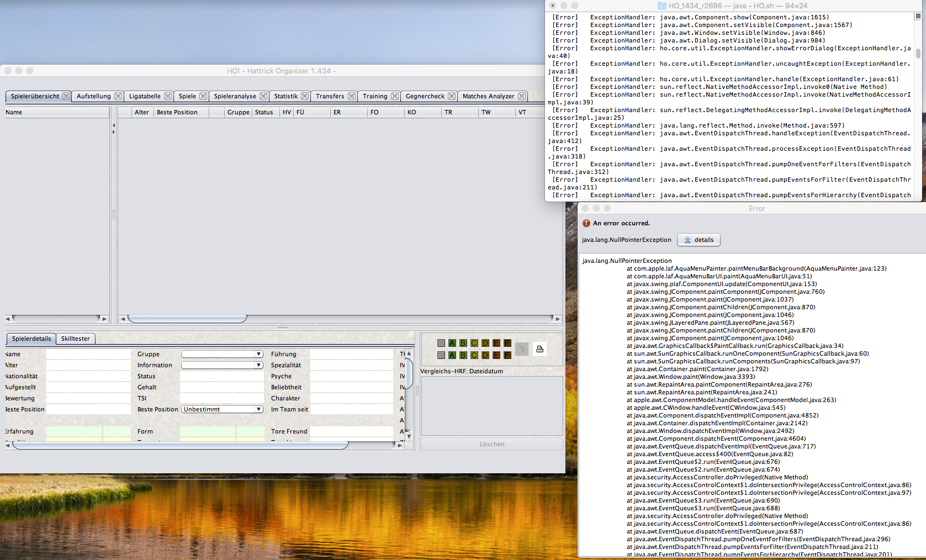Close the Spielerübersicht tab via its X
This screenshot has width=926, height=560.
click(66, 96)
